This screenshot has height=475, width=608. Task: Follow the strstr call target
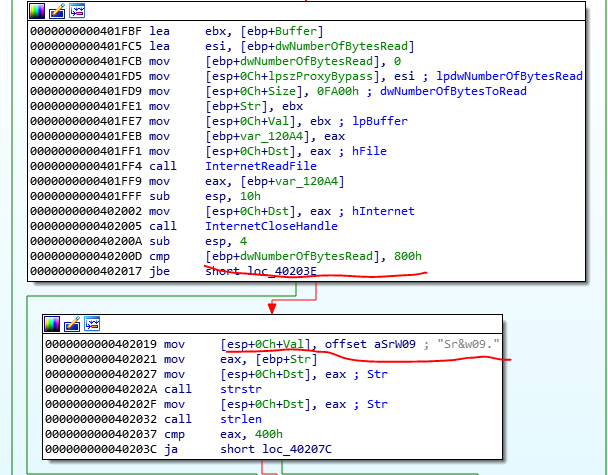coord(241,389)
